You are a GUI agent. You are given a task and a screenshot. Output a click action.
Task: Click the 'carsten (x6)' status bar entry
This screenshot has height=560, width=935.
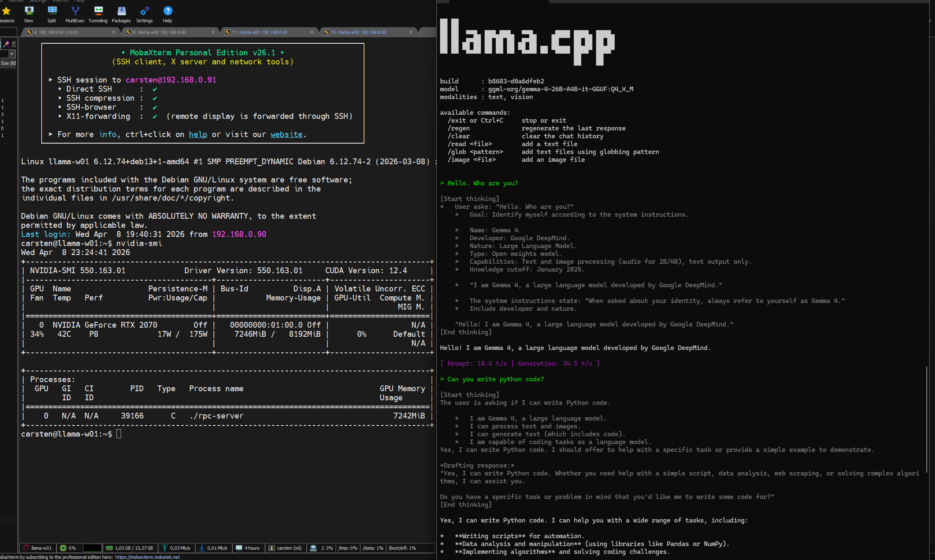click(289, 548)
